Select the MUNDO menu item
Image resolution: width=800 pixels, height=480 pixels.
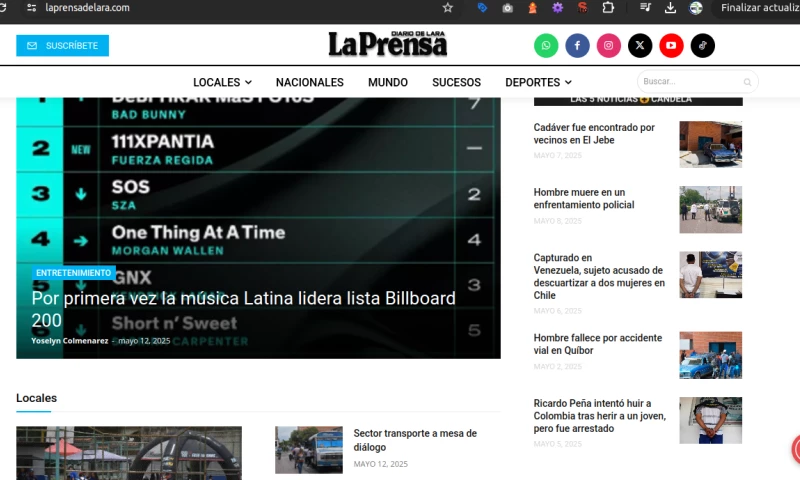click(x=387, y=82)
